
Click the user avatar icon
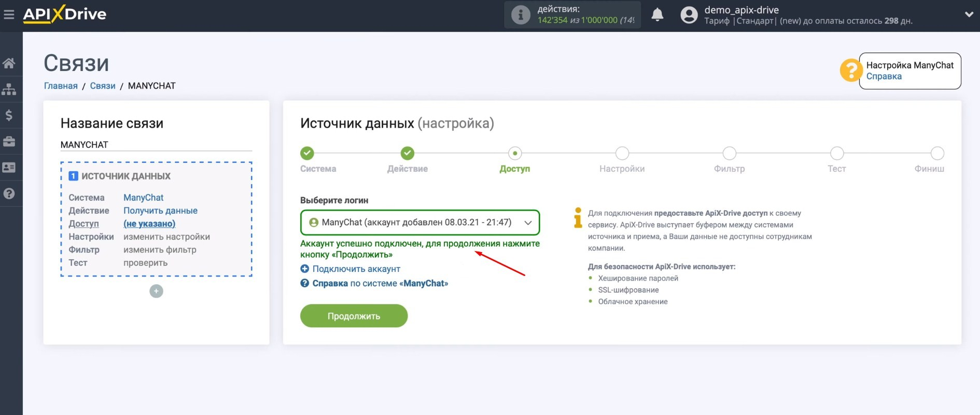689,15
